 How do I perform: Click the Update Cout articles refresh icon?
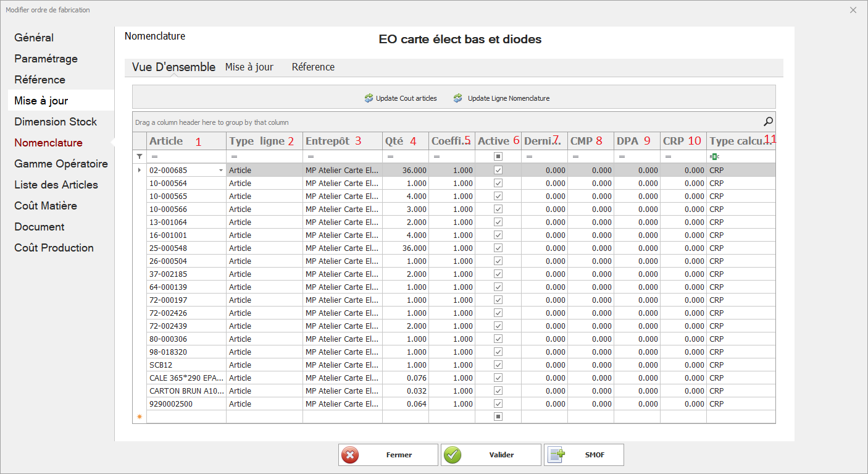369,98
